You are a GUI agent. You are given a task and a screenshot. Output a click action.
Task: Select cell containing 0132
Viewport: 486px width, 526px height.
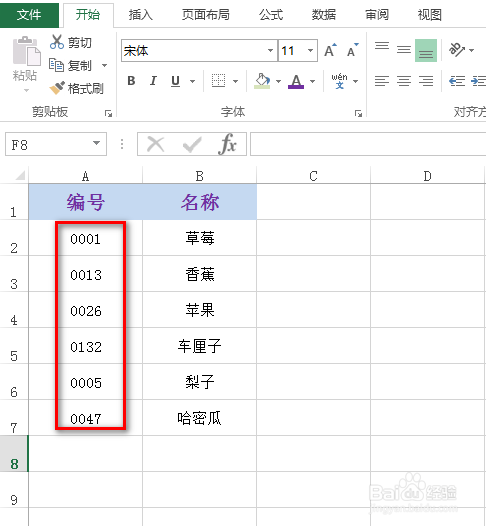86,346
